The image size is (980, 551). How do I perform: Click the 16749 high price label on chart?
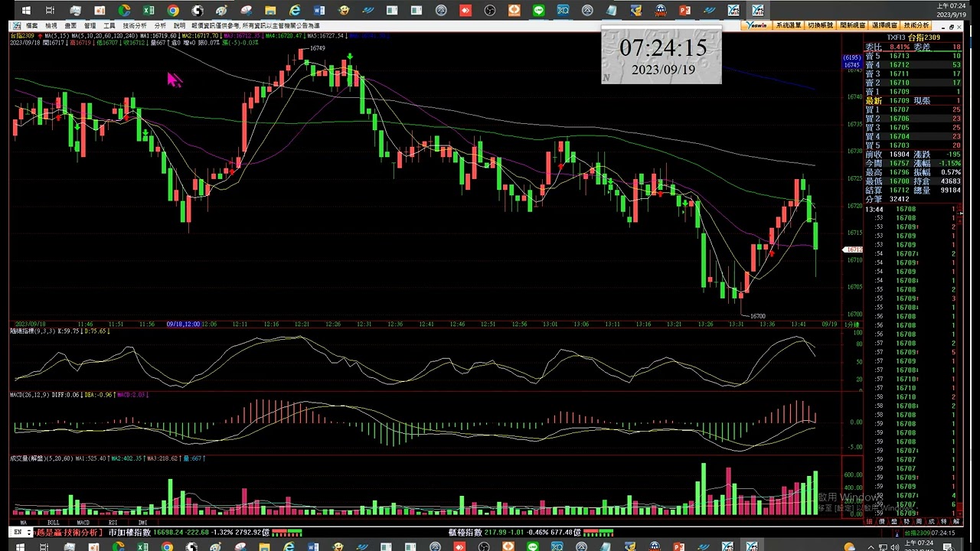tap(317, 48)
